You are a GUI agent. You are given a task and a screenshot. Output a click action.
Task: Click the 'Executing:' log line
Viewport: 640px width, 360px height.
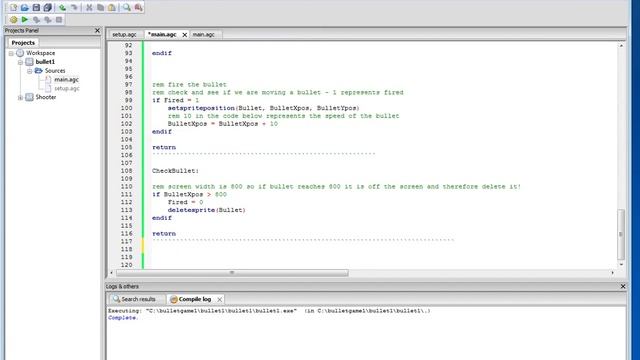(269, 311)
